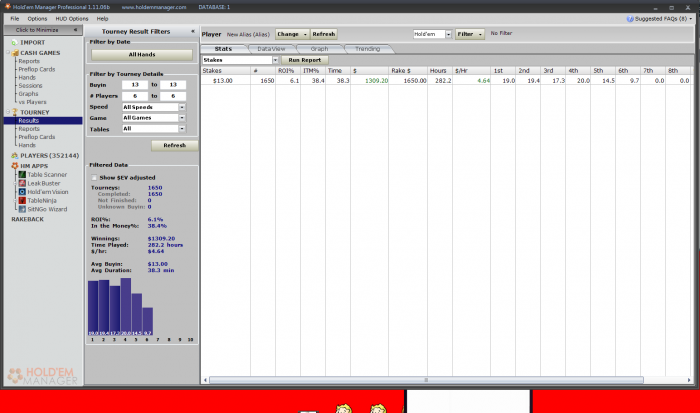
Task: Select vs Players under Cash Games
Action: 32,102
